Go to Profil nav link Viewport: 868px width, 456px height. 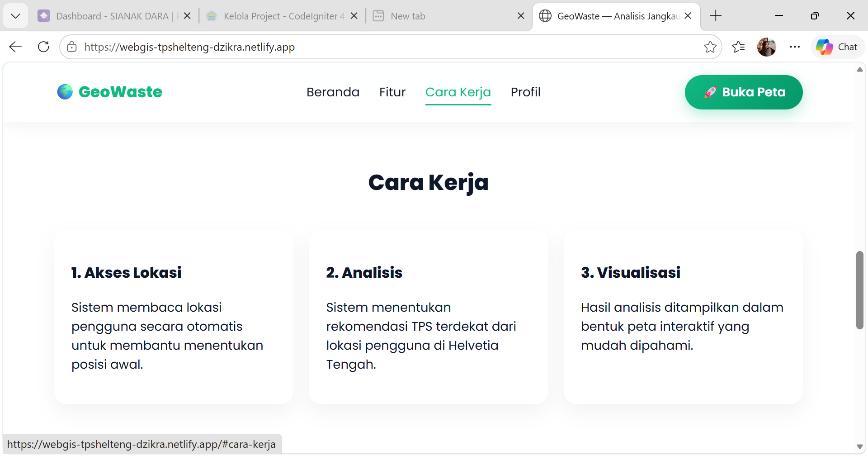pyautogui.click(x=525, y=92)
